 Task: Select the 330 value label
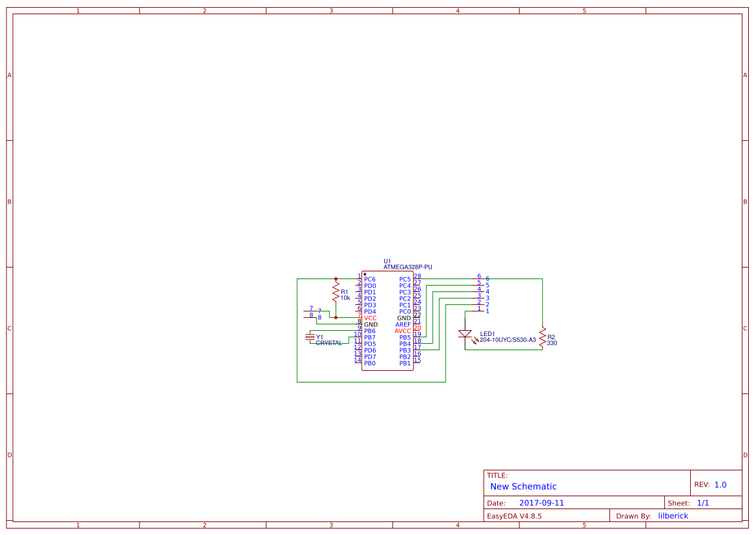coord(552,343)
